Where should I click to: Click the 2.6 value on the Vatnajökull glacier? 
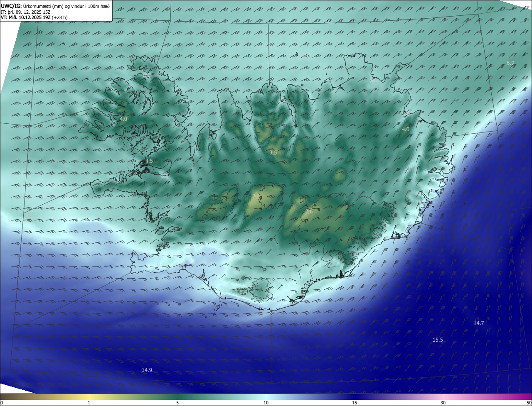309,212
